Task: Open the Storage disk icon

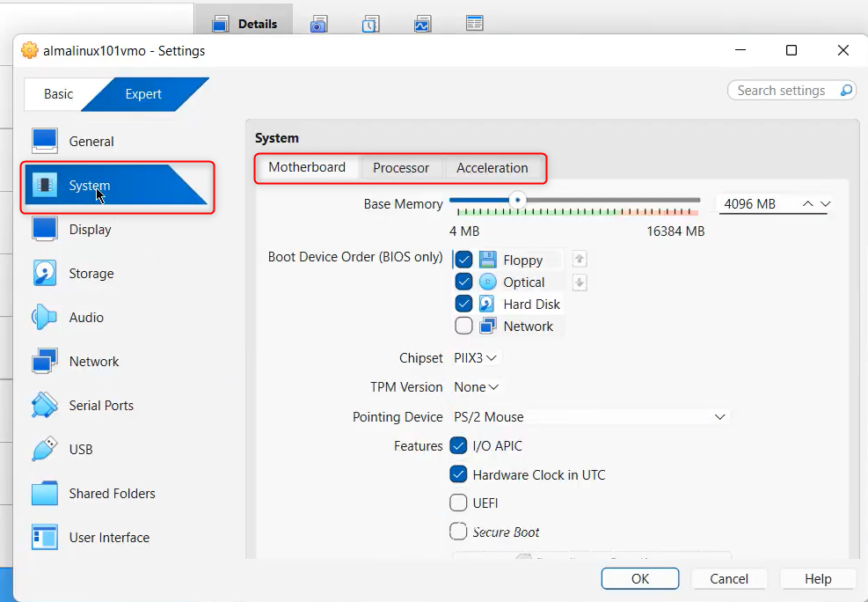Action: pos(45,273)
